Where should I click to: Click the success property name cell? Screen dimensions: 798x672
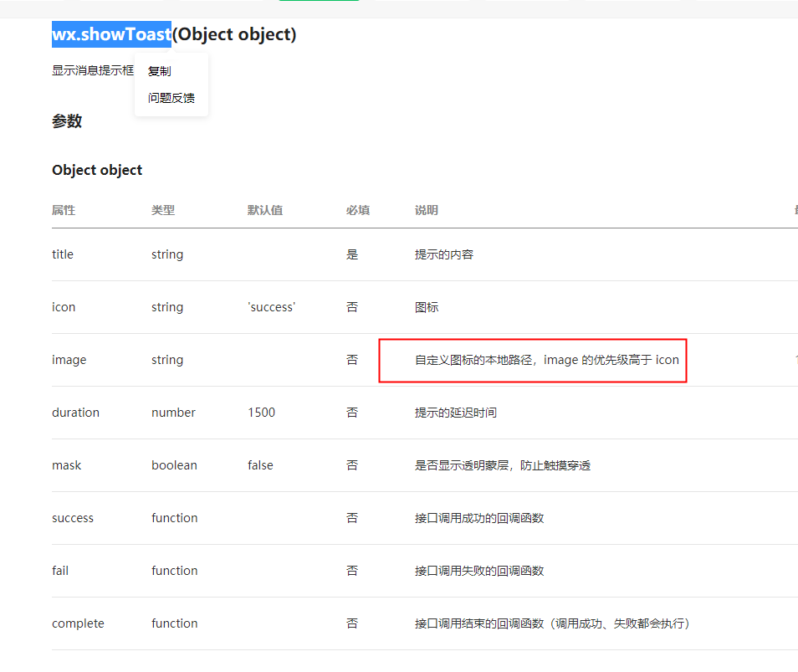tap(73, 518)
